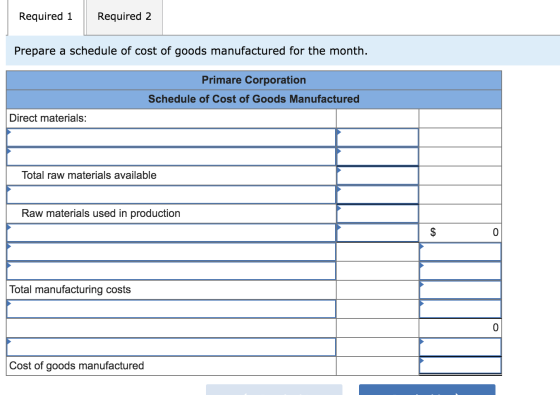560x395 pixels.
Task: Open the first label dropdown under Direct materials
Action: point(171,138)
